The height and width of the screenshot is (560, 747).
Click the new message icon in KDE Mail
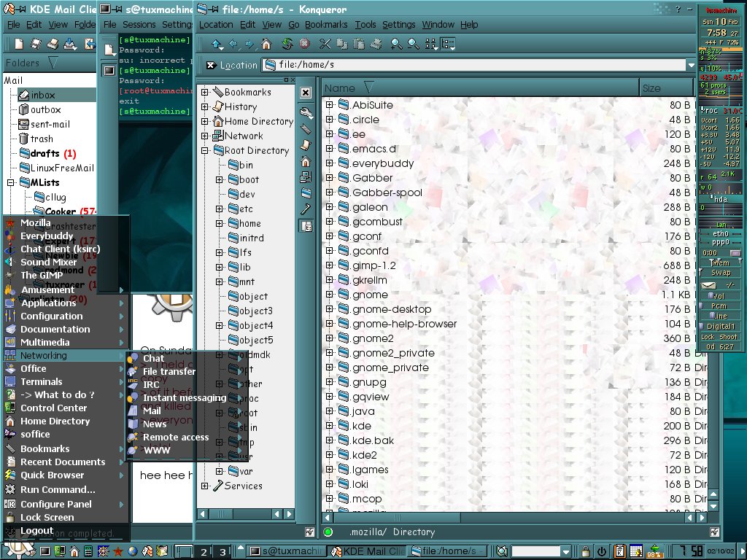click(x=19, y=44)
